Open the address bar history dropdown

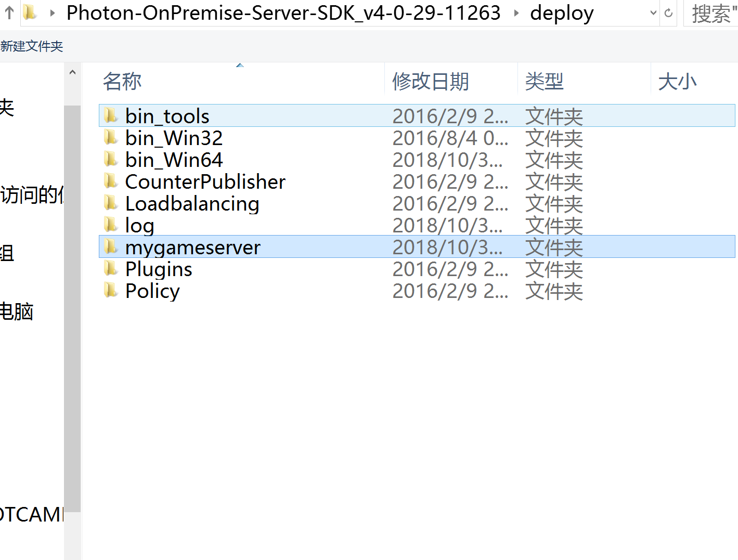pos(654,13)
